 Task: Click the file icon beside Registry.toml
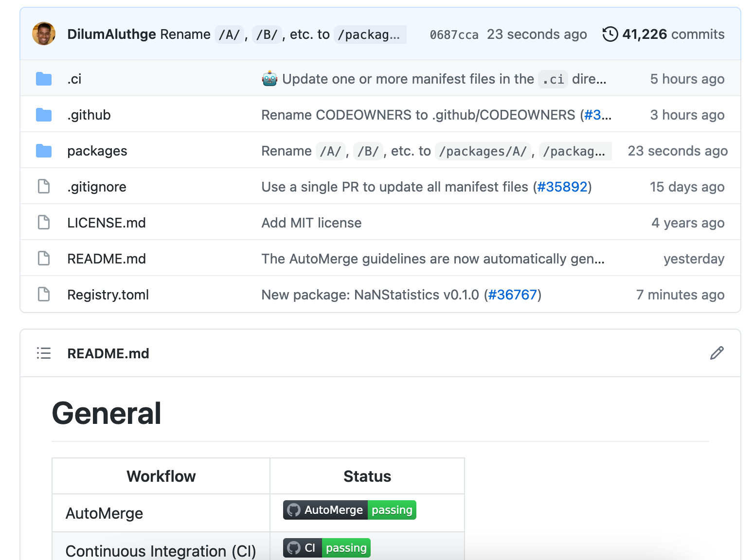point(44,294)
